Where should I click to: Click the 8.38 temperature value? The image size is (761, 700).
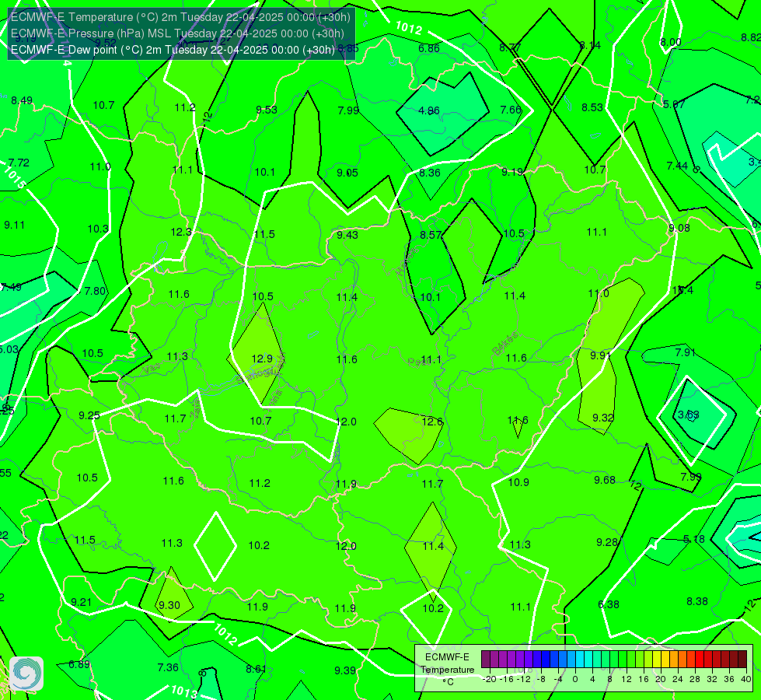697,601
